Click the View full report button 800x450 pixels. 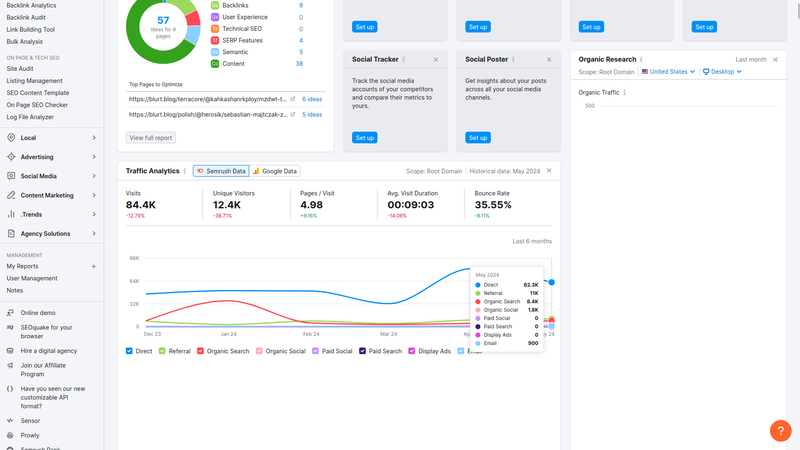(x=151, y=137)
